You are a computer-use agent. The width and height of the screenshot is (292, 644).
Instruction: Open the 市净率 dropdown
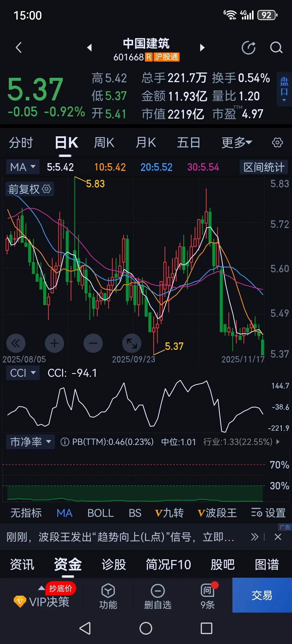pos(31,442)
